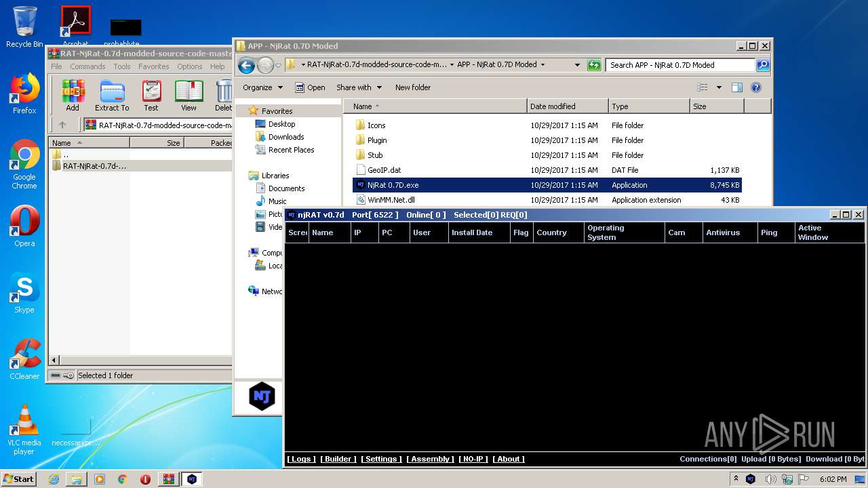Click New folder in Explorer toolbar

click(413, 87)
